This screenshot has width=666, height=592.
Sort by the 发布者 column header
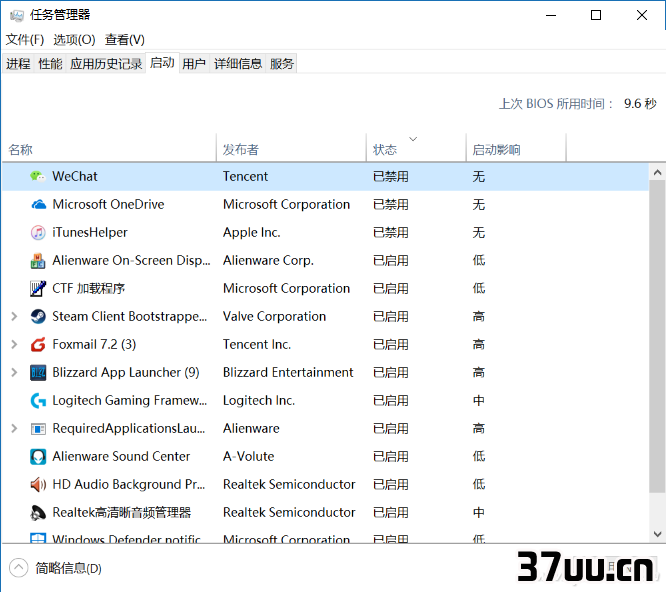291,147
